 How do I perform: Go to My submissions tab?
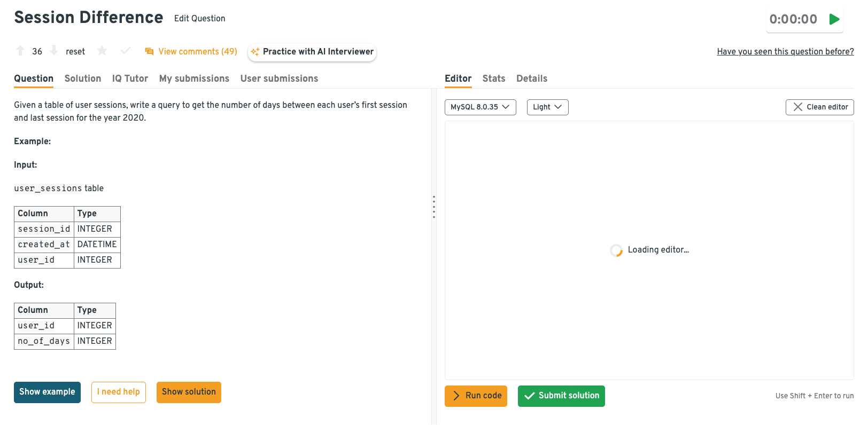pyautogui.click(x=194, y=78)
